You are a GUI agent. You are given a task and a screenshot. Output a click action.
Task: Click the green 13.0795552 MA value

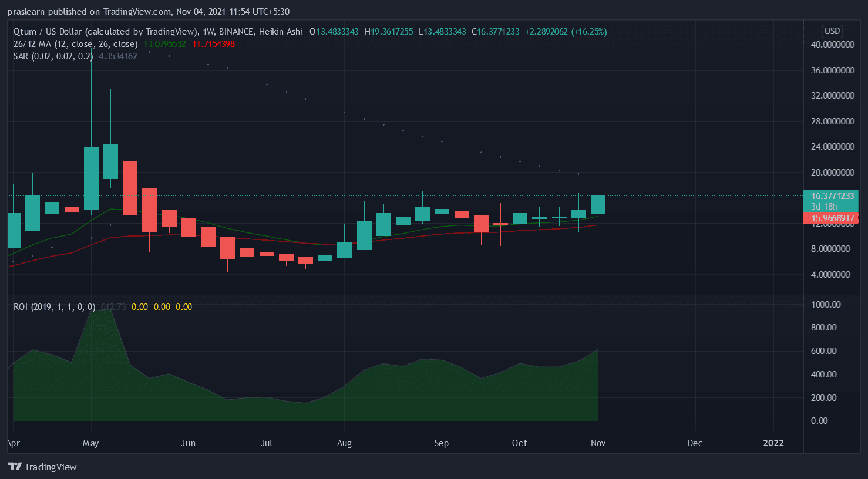click(x=164, y=44)
